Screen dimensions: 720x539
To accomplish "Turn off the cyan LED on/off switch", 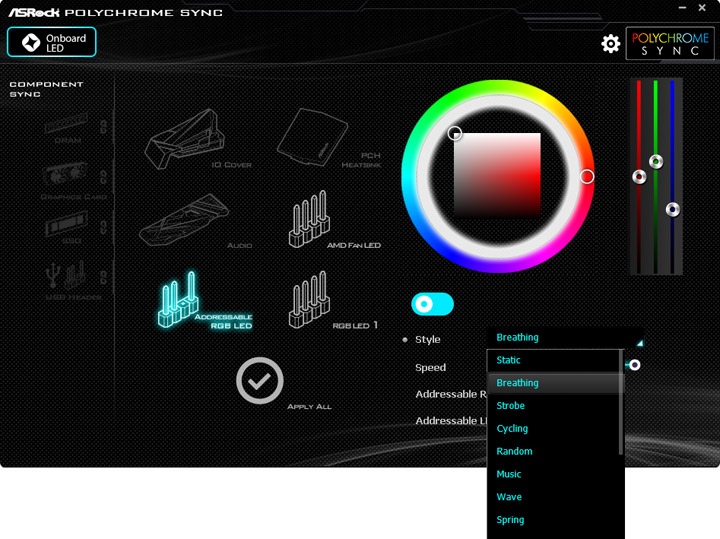I will (x=432, y=304).
